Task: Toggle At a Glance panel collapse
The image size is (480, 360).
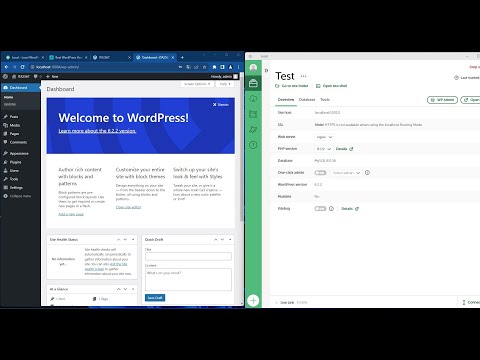Action: click(x=133, y=289)
